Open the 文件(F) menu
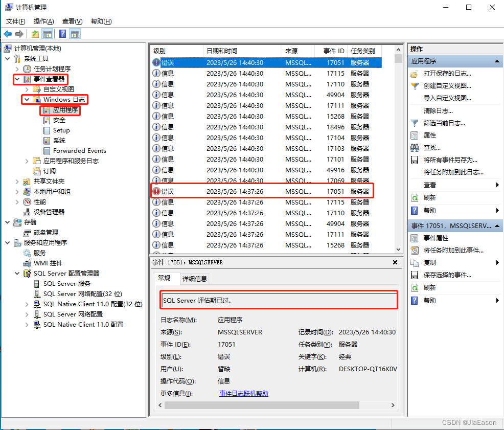 click(x=15, y=21)
